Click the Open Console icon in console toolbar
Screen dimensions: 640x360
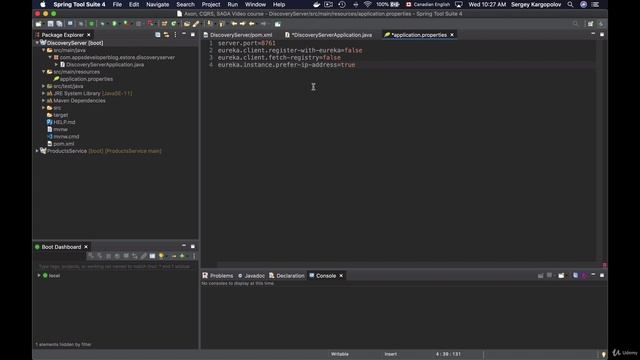click(x=562, y=276)
